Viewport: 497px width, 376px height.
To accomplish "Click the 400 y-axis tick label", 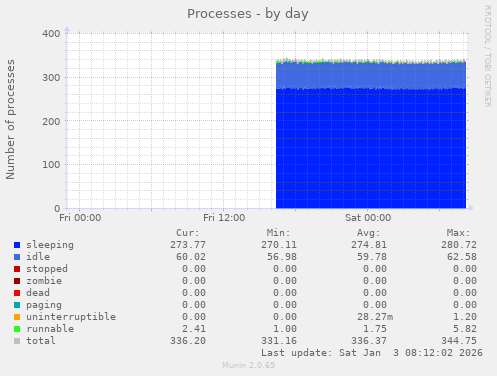I will (x=51, y=34).
